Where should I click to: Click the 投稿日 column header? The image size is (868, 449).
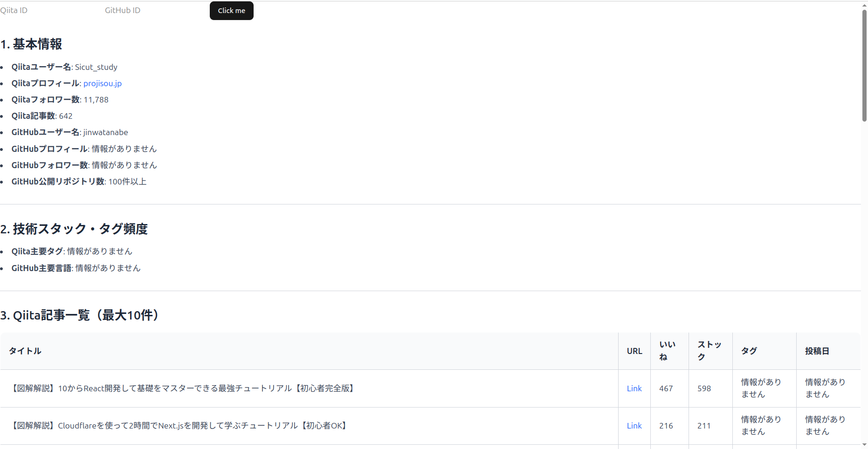(x=817, y=351)
